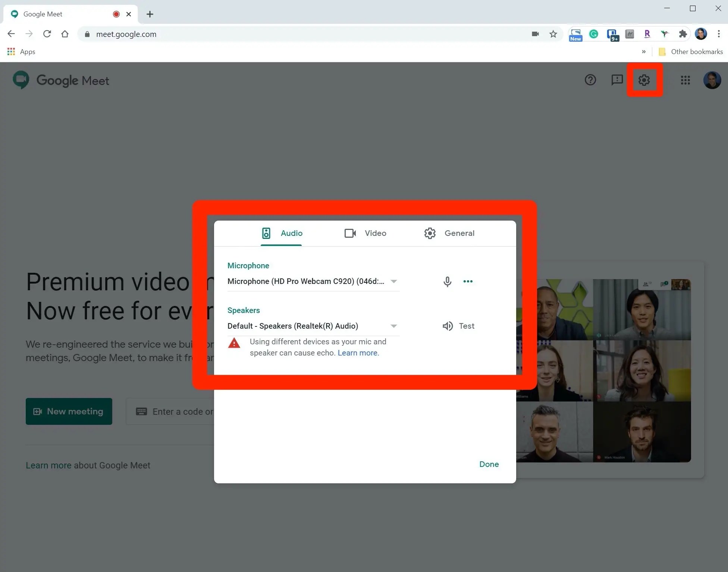728x572 pixels.
Task: Switch to the Video tab
Action: pyautogui.click(x=365, y=233)
